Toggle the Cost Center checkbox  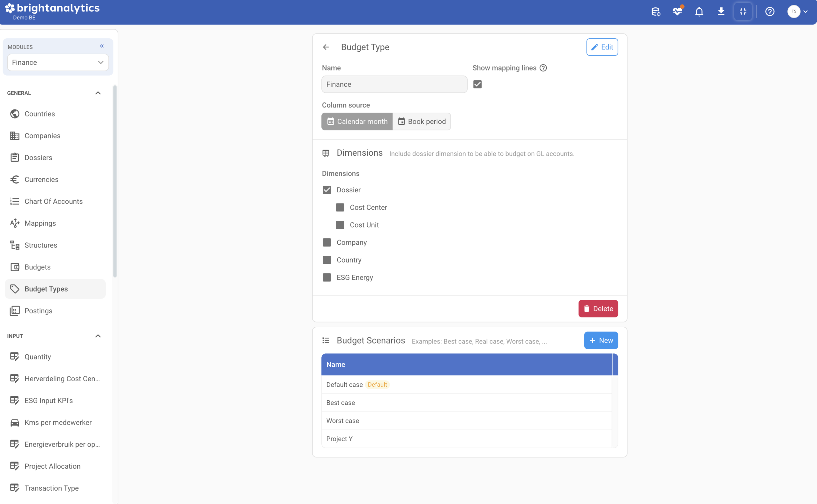(x=340, y=207)
